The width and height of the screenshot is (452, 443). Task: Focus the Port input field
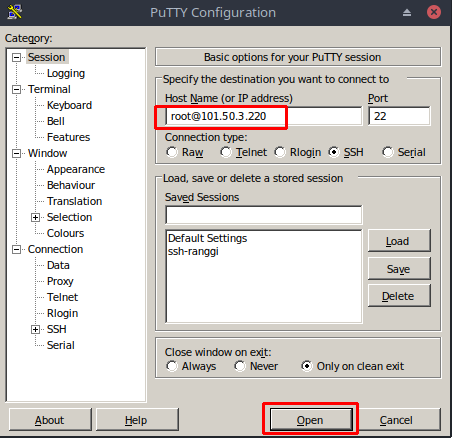point(399,116)
